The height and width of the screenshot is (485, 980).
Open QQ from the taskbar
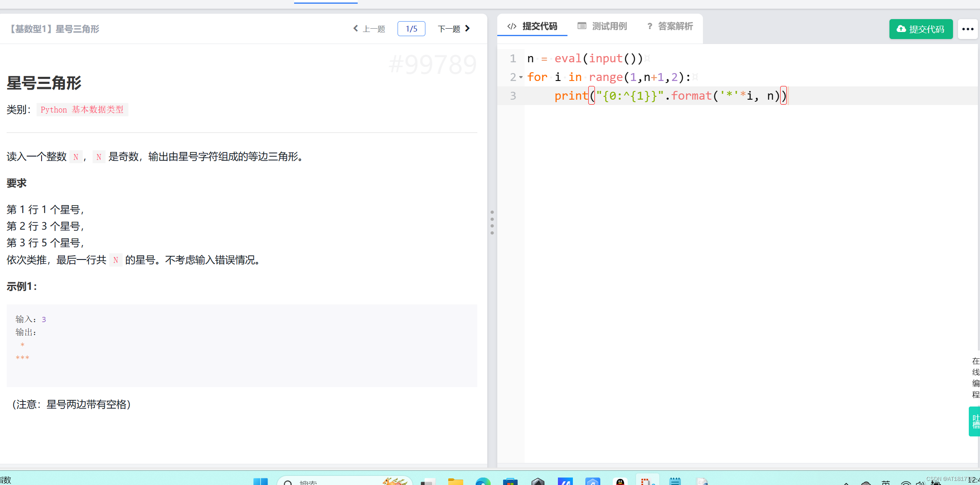click(620, 482)
